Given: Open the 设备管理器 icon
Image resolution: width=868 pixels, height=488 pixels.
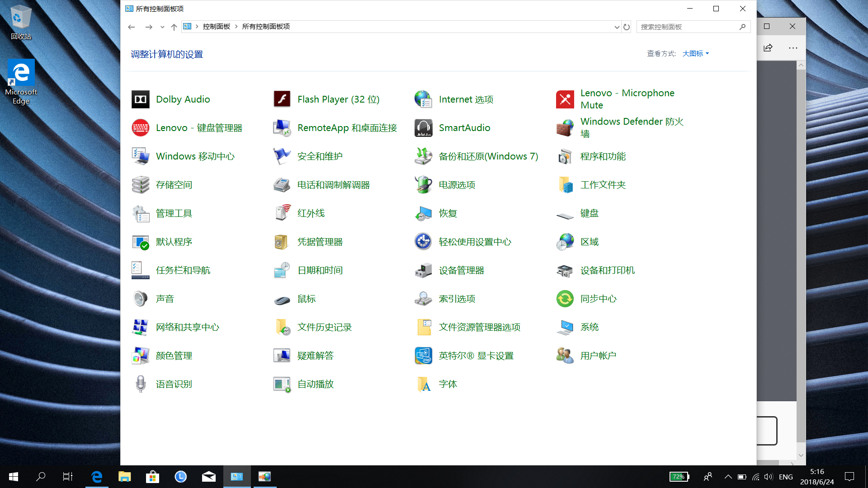Looking at the screenshot, I should pyautogui.click(x=424, y=270).
